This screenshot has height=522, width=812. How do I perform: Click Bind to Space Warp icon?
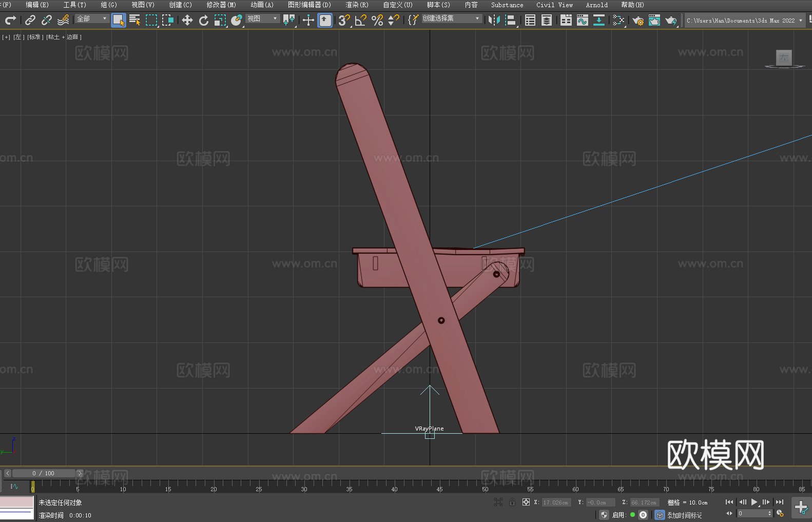[63, 20]
